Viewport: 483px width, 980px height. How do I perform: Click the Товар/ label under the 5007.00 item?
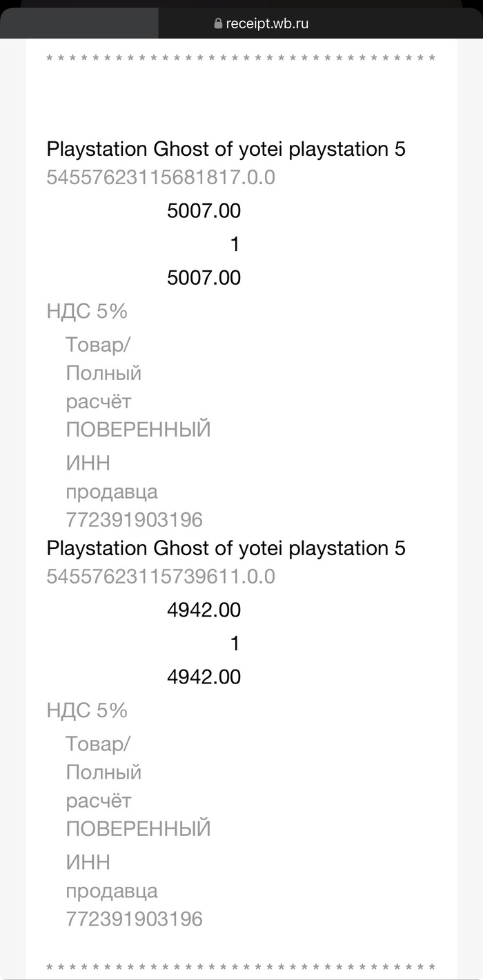coord(98,344)
